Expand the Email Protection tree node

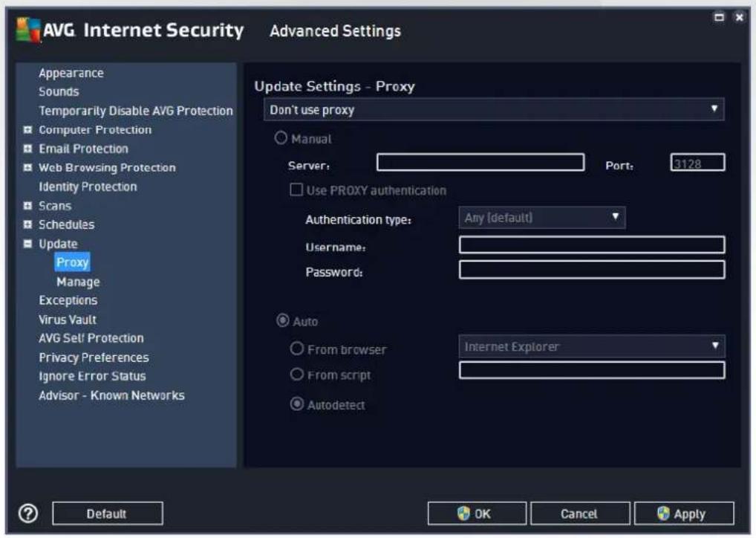click(28, 149)
